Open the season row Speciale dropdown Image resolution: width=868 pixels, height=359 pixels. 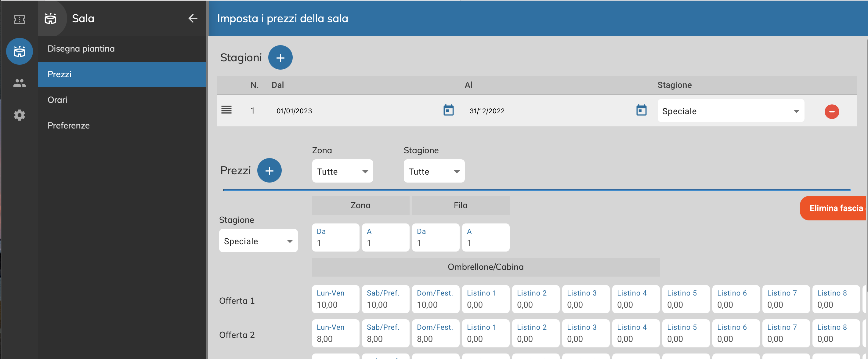point(730,111)
